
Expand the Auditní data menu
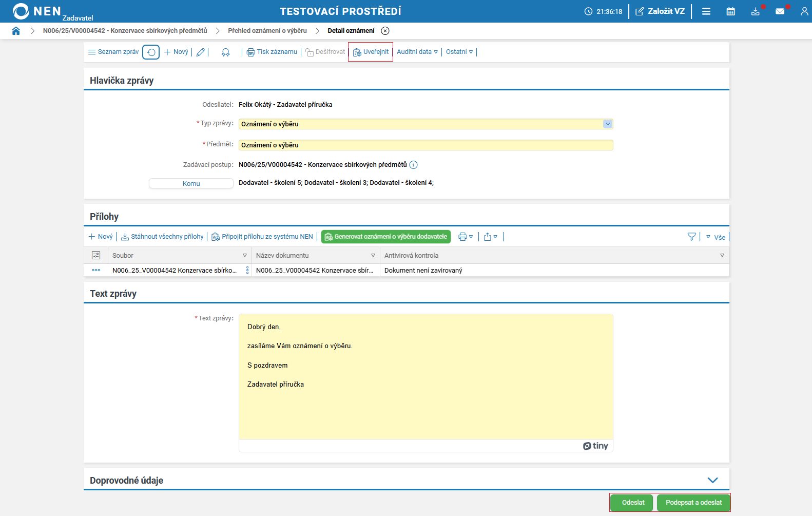pos(417,52)
